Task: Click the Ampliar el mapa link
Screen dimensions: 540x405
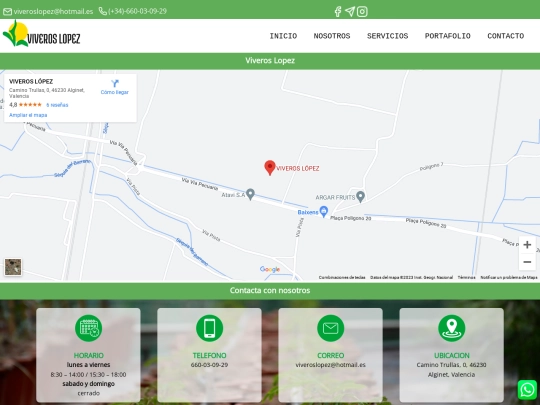Action: click(x=28, y=115)
